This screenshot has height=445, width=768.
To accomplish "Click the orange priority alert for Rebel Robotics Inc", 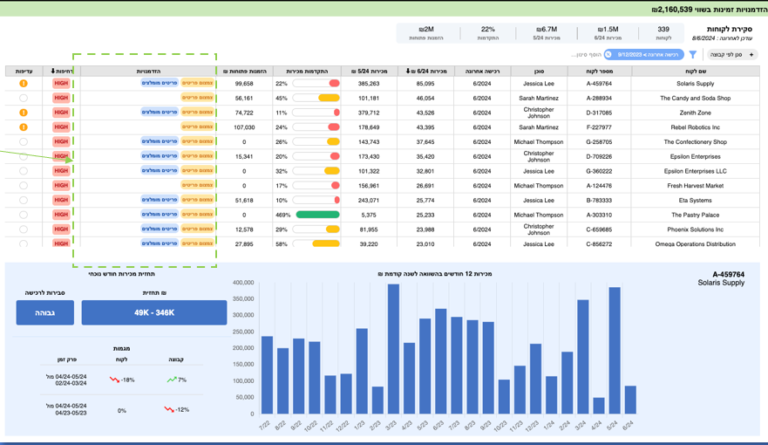I will coord(23,127).
